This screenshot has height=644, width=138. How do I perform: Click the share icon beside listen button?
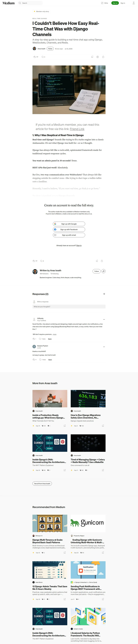(x=103, y=57)
